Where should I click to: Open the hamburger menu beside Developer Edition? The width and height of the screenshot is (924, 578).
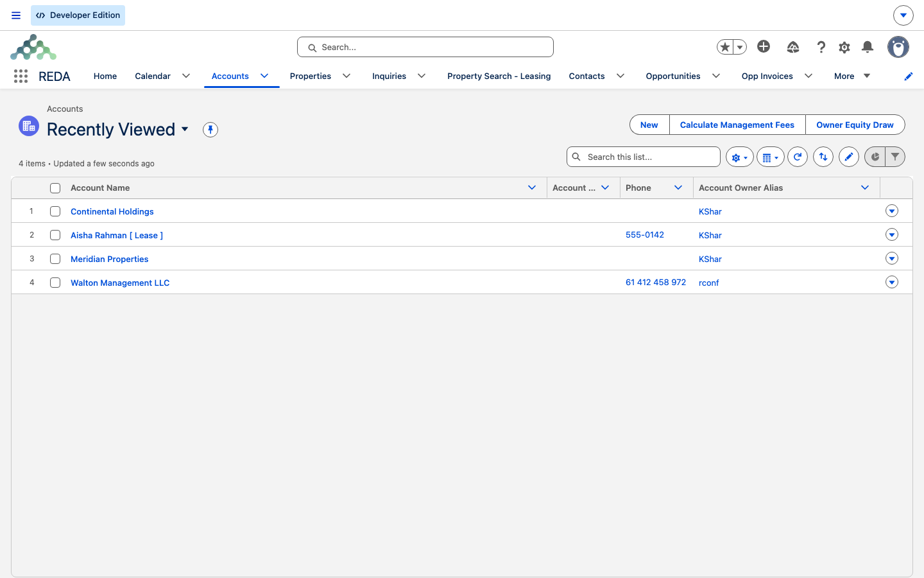point(16,15)
